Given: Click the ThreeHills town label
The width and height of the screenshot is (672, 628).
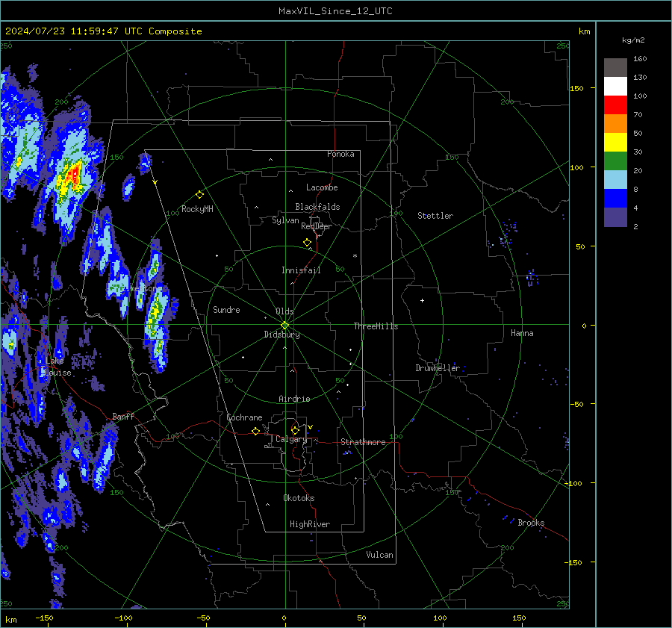Looking at the screenshot, I should (x=376, y=326).
